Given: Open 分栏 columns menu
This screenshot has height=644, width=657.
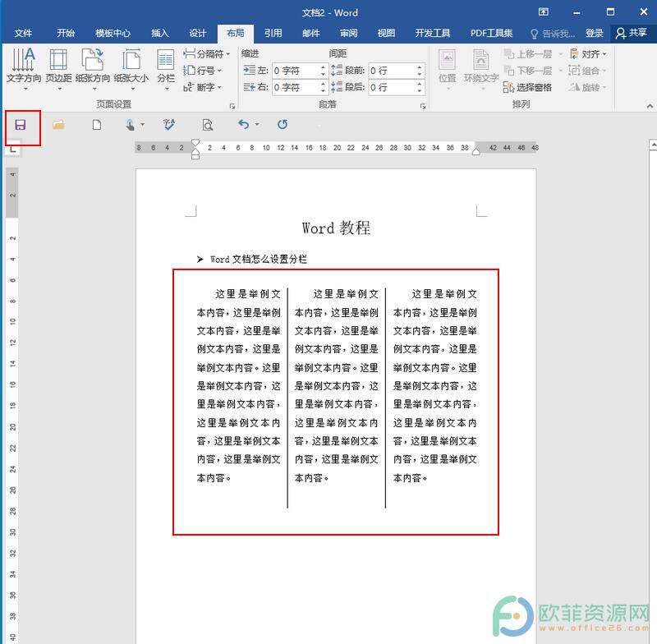Looking at the screenshot, I should point(166,69).
